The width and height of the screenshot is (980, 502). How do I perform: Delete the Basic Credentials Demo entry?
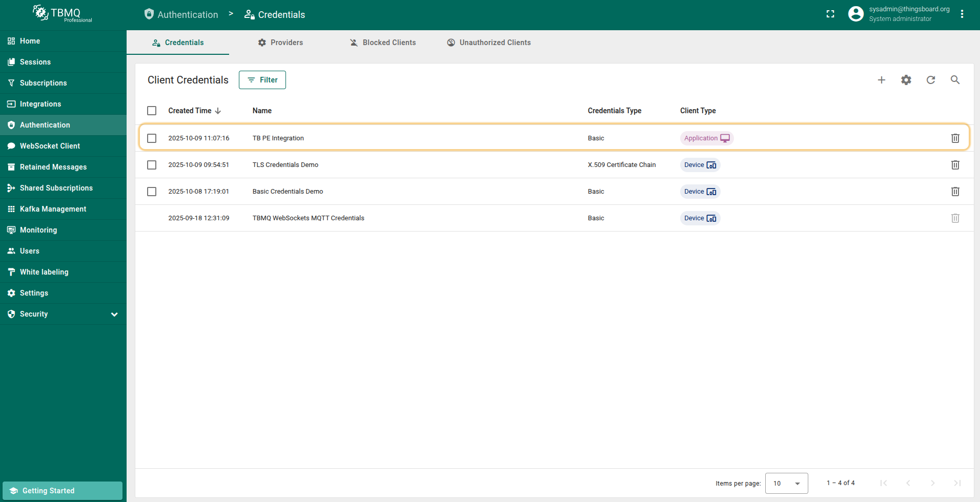pyautogui.click(x=955, y=192)
